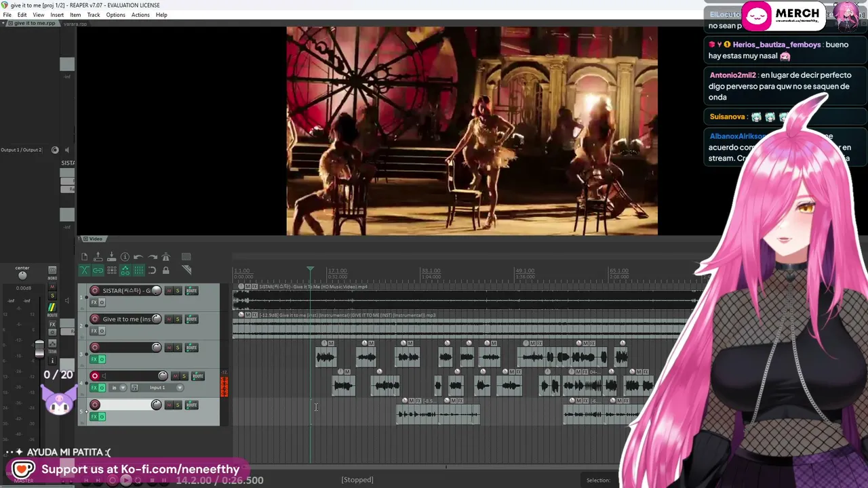Image resolution: width=868 pixels, height=488 pixels.
Task: Open the Item menu
Action: pos(75,15)
